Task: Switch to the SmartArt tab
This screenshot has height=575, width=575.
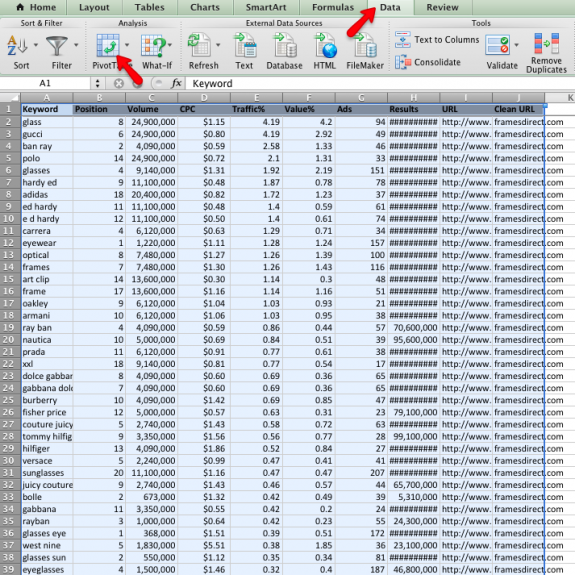Action: pyautogui.click(x=266, y=7)
